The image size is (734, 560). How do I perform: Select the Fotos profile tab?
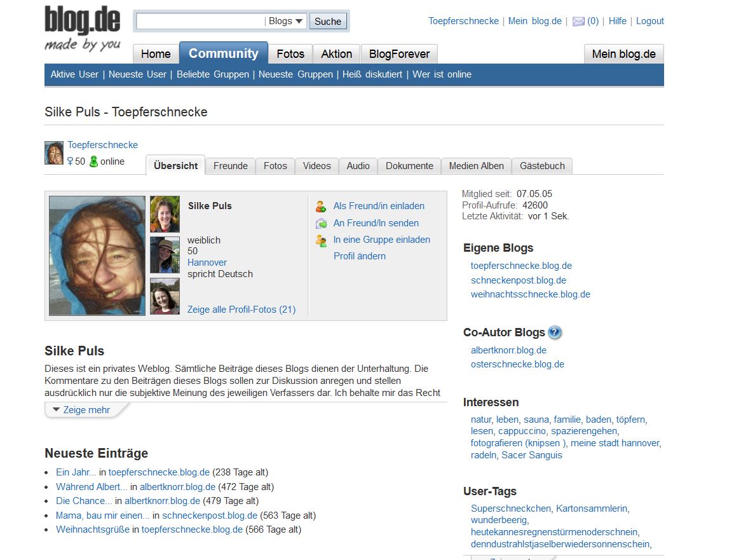[275, 166]
